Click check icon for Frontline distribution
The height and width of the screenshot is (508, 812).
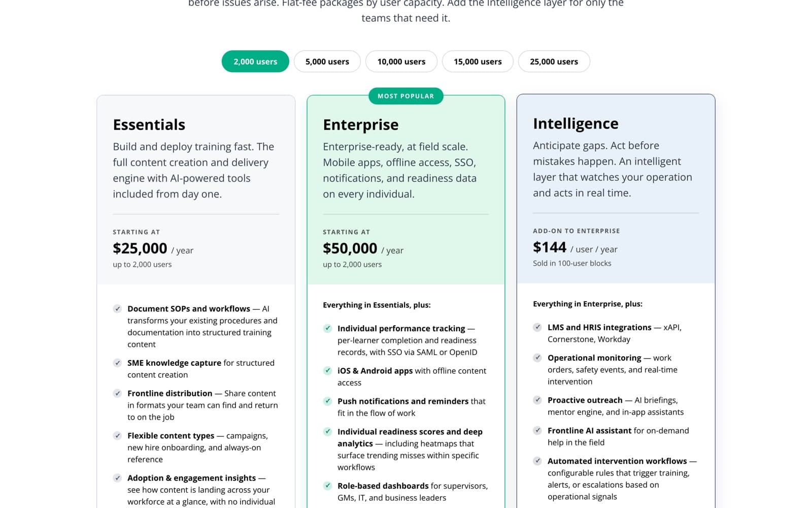[117, 393]
